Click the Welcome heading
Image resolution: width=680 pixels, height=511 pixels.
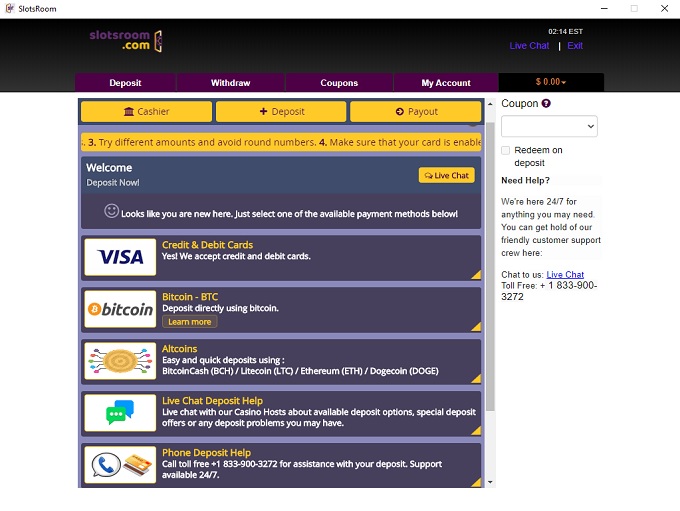[109, 168]
